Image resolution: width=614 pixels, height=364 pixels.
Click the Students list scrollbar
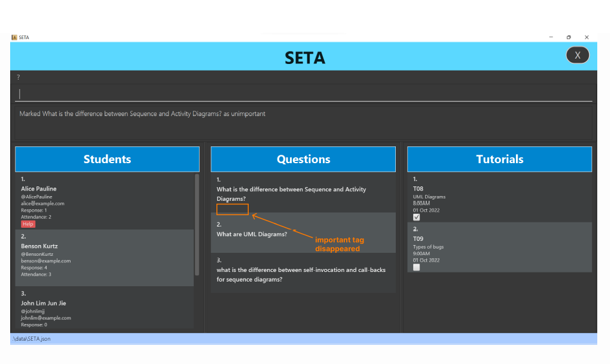[197, 225]
